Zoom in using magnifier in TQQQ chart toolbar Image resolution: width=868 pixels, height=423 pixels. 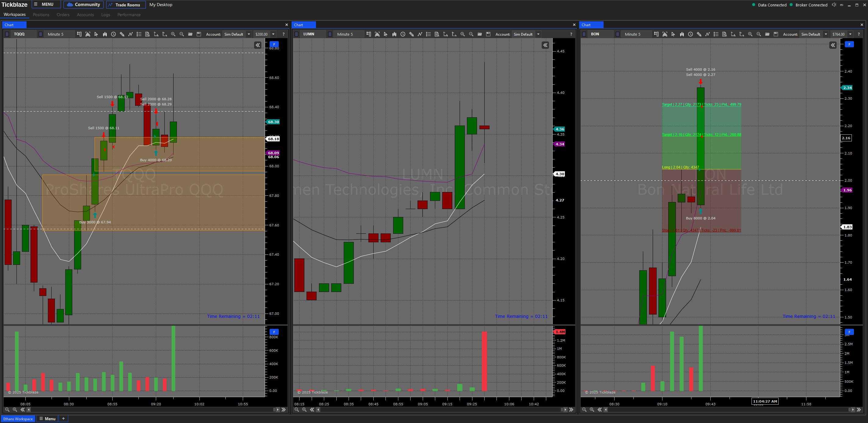173,34
